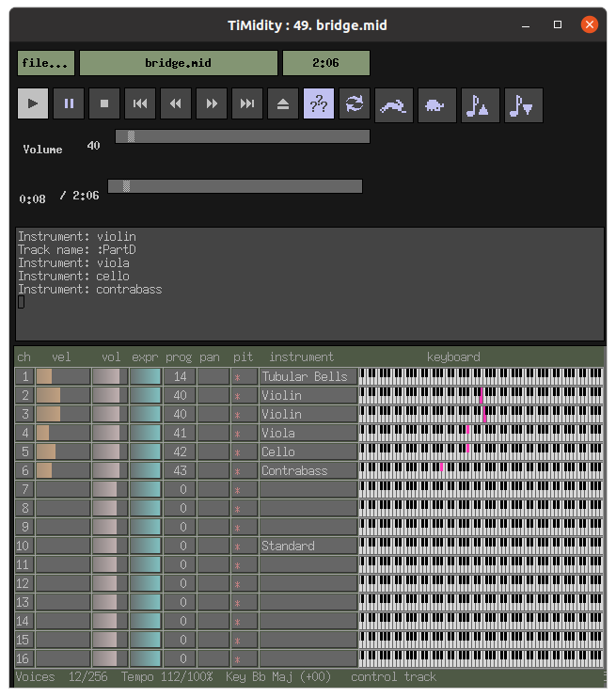The image size is (616, 697).
Task: Click inside the lyrics message text area
Action: tap(309, 284)
